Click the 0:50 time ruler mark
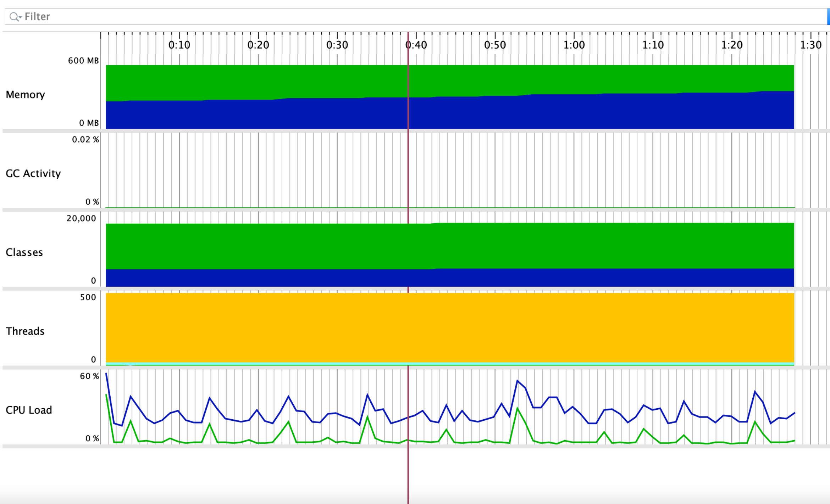 coord(495,45)
